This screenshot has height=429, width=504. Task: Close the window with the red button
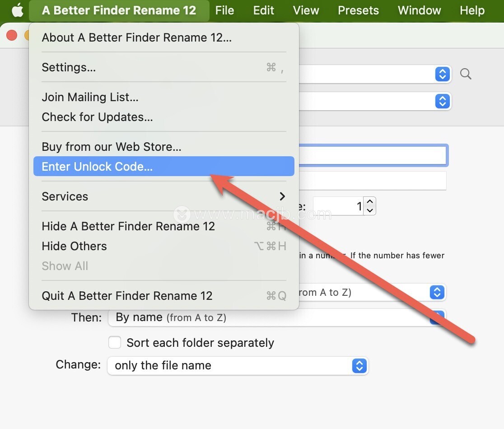(x=12, y=35)
